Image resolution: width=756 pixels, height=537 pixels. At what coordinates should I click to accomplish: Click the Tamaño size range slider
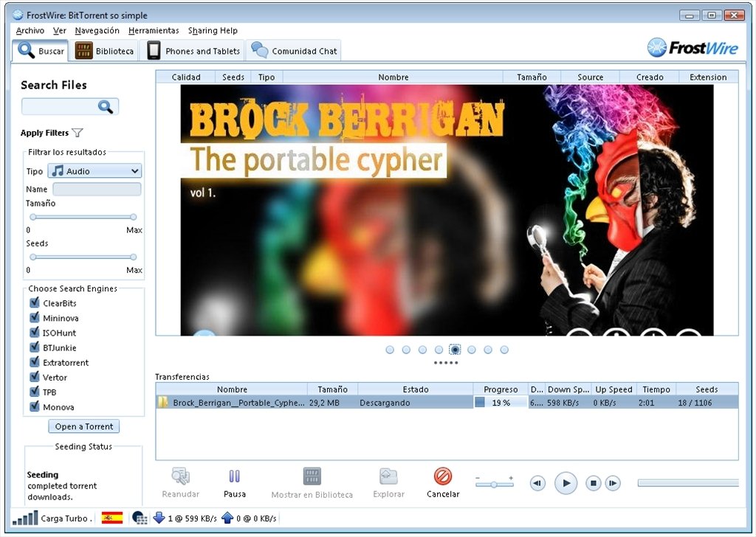[83, 217]
